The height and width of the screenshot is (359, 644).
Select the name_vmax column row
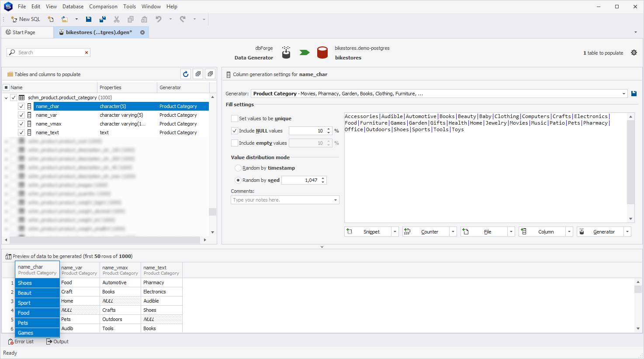tap(121, 124)
